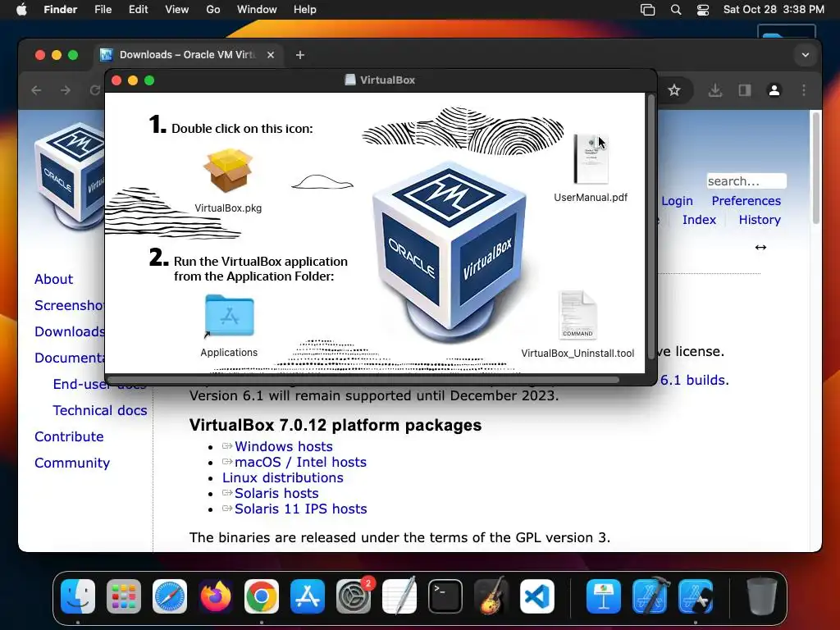840x630 pixels.
Task: Select the VirtualBox_Uninstall.tool file icon
Action: tap(577, 315)
